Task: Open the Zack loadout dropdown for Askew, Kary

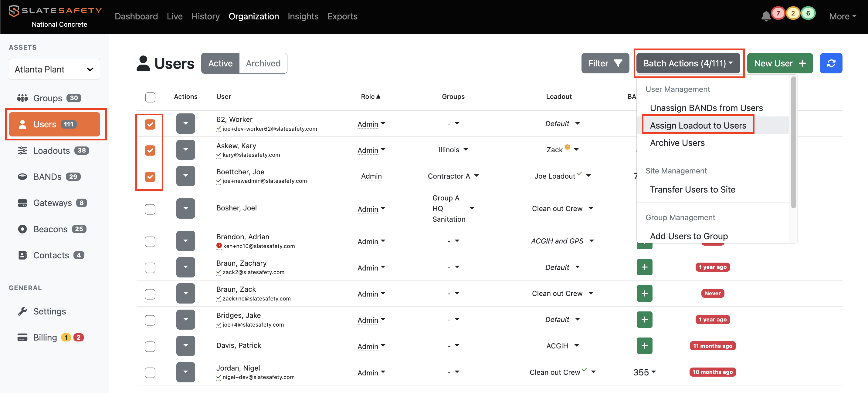Action: 576,149
